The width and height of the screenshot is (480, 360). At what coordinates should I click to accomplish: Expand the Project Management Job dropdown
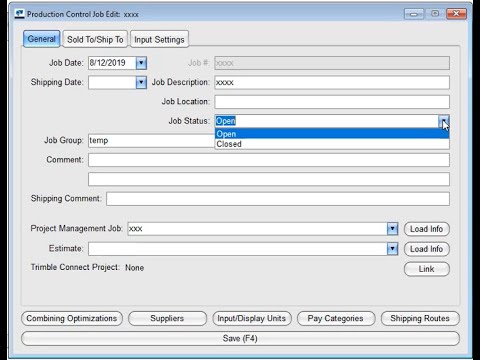coord(393,229)
